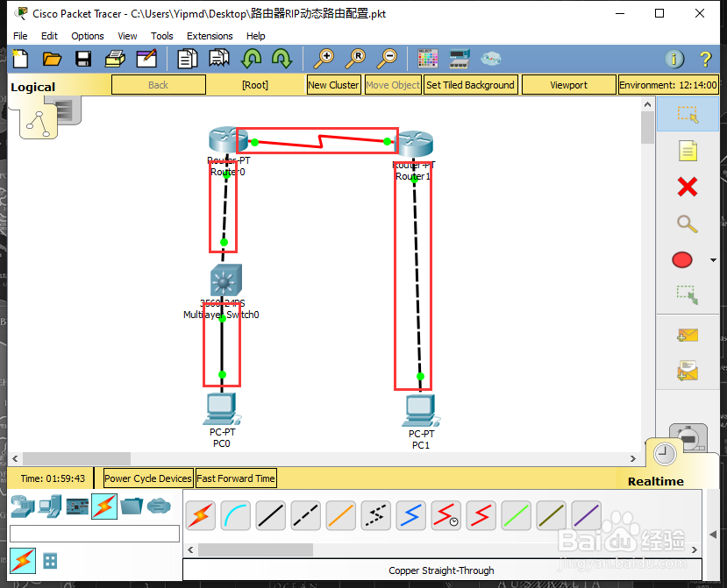Choose the Serial DCE cable with clock
This screenshot has width=727, height=588.
tap(446, 515)
